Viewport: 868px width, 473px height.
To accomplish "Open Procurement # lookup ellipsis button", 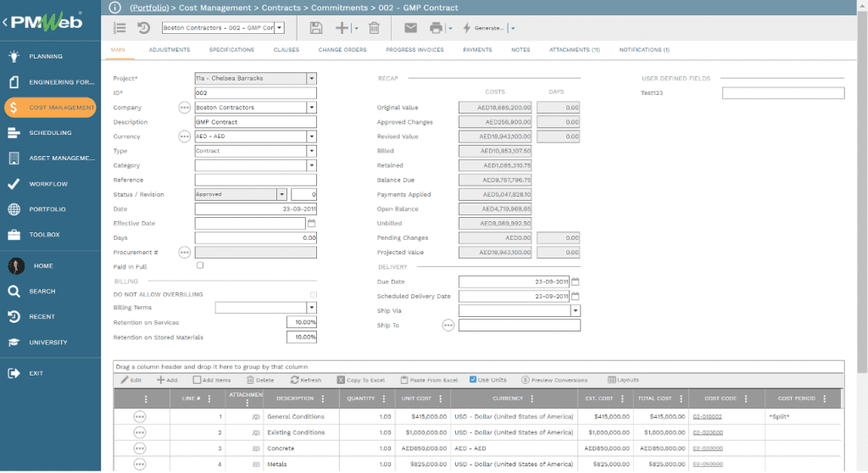I will click(x=184, y=252).
